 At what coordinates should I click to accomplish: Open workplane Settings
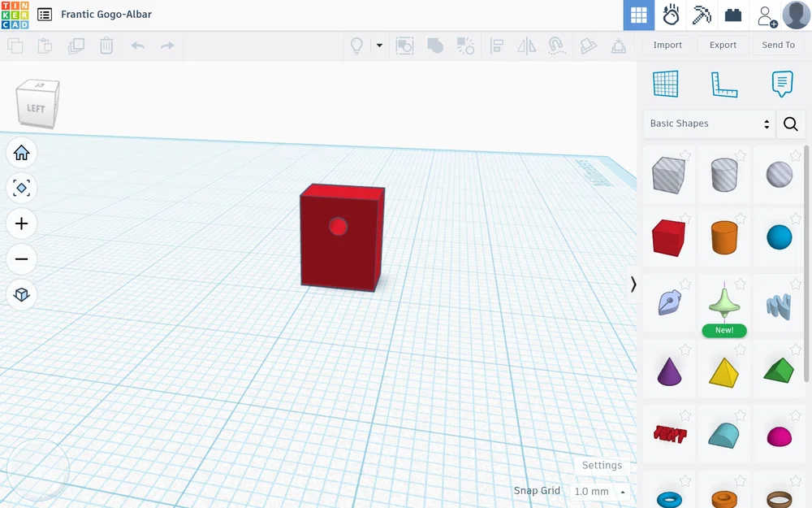point(602,465)
